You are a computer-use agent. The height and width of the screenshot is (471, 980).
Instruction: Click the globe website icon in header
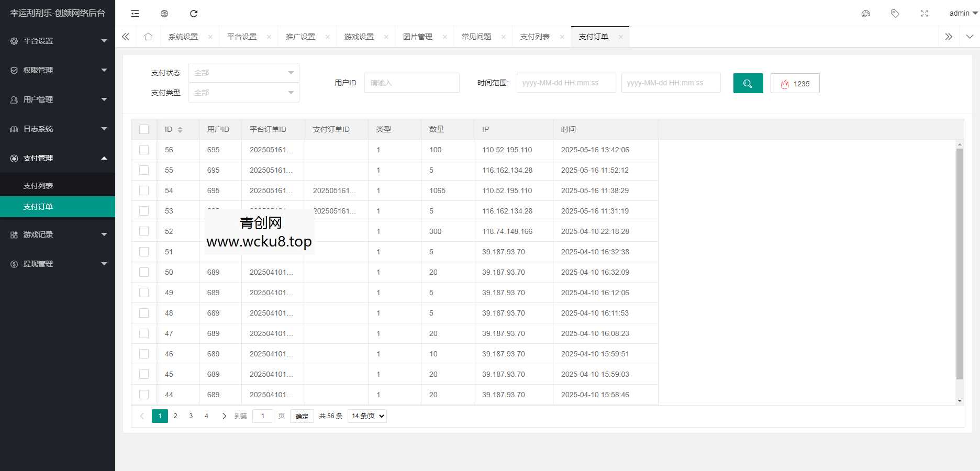[x=164, y=14]
